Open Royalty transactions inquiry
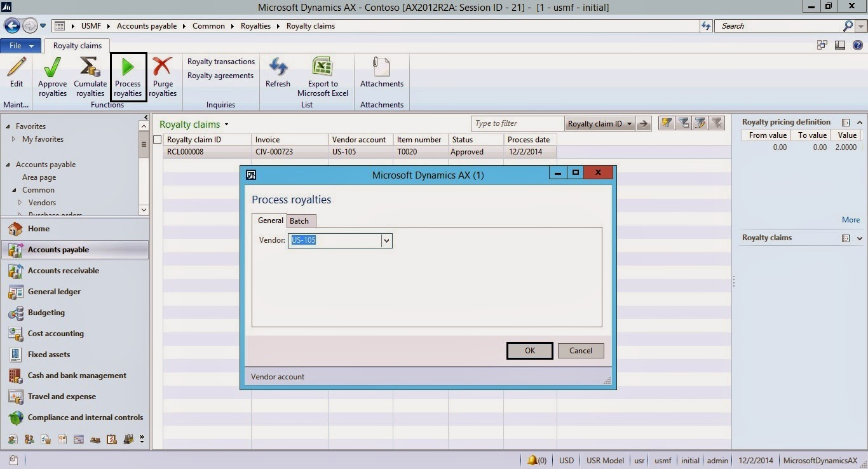Viewport: 868px width, 469px height. [x=221, y=62]
